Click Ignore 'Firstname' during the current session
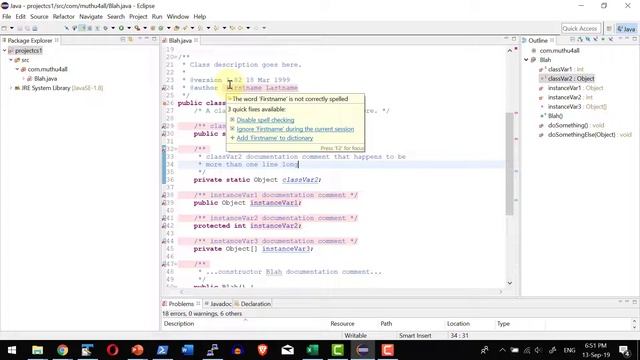 295,129
